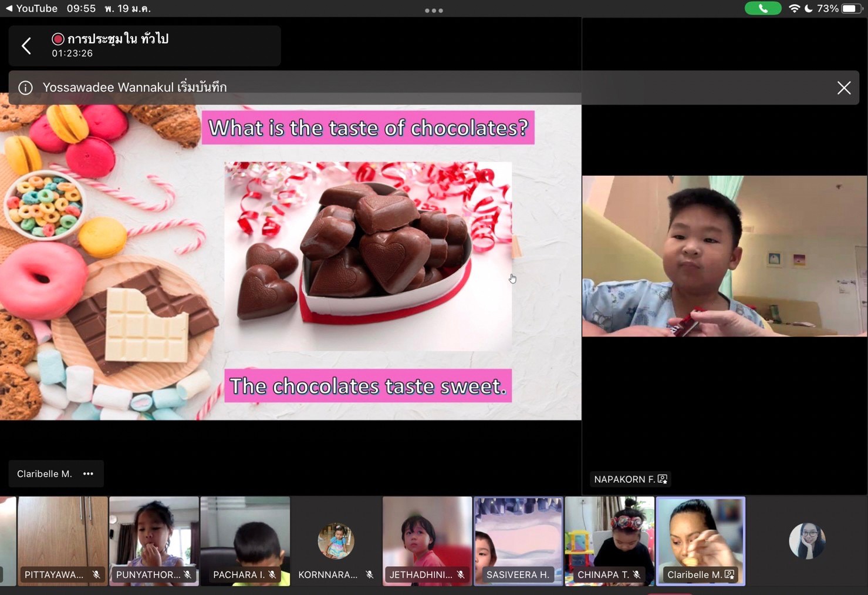Select the PACHARA I. participant video tile
The height and width of the screenshot is (595, 868).
pyautogui.click(x=245, y=540)
